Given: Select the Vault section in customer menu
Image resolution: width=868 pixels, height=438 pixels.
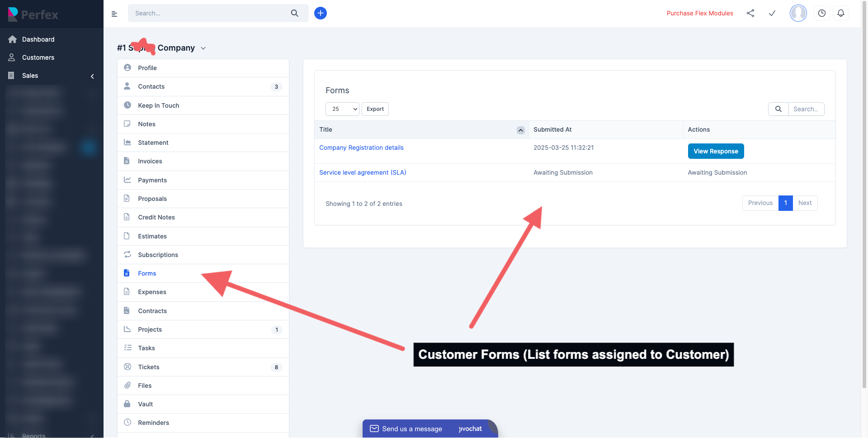Looking at the screenshot, I should (145, 404).
